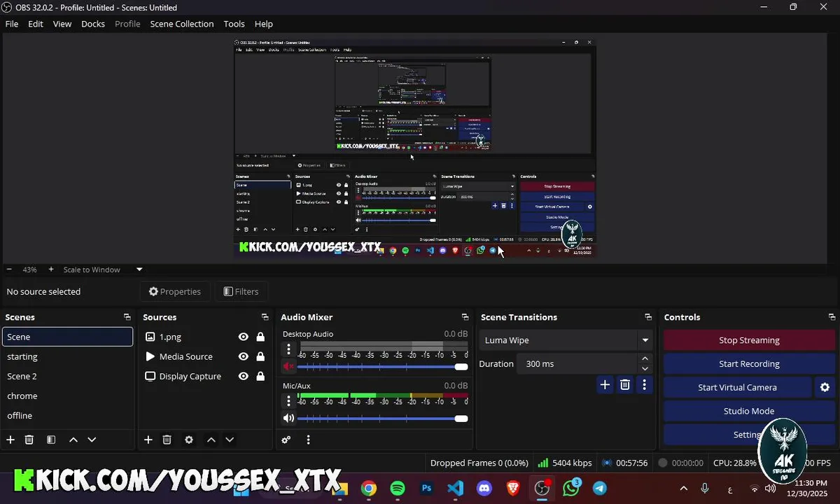This screenshot has width=840, height=504.
Task: Add a new source with plus icon
Action: [x=148, y=440]
